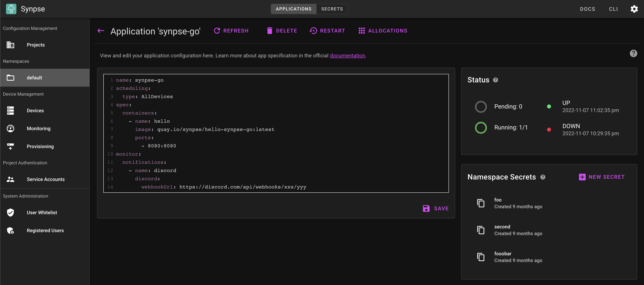Switch to the Secrets tab
This screenshot has height=285, width=644.
pos(332,9)
